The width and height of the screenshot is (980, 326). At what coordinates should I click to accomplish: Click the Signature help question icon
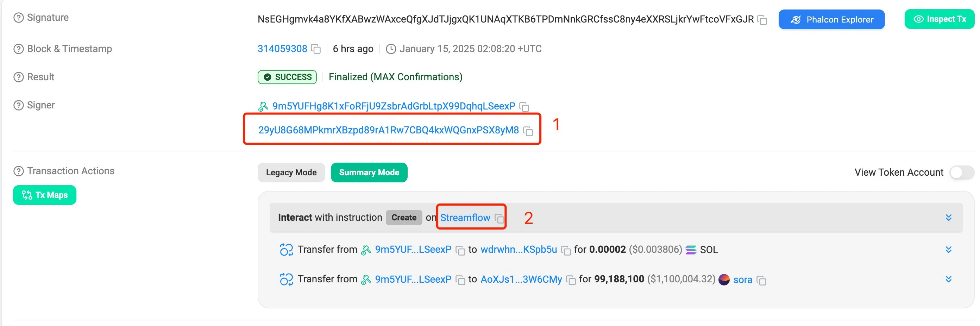[x=18, y=18]
